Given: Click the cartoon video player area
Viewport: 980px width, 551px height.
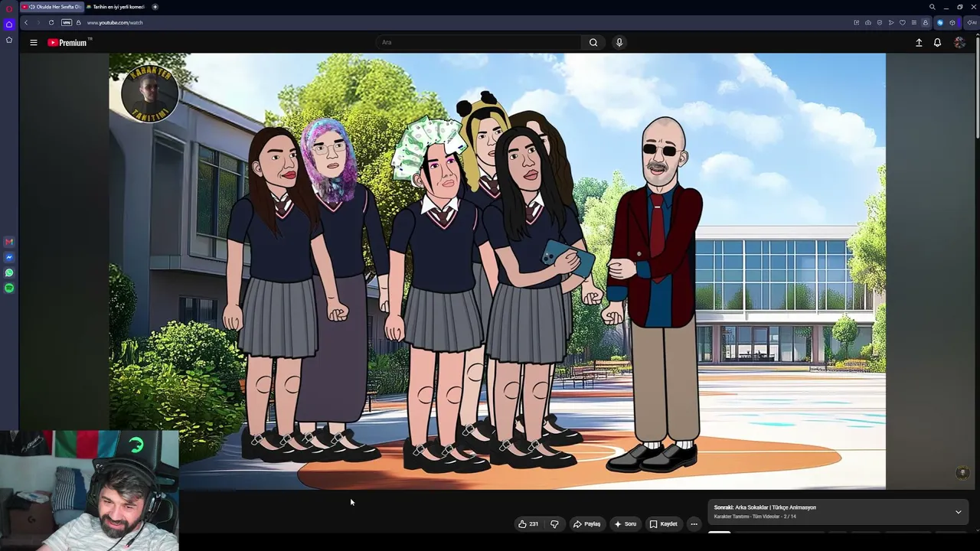Looking at the screenshot, I should click(x=498, y=271).
